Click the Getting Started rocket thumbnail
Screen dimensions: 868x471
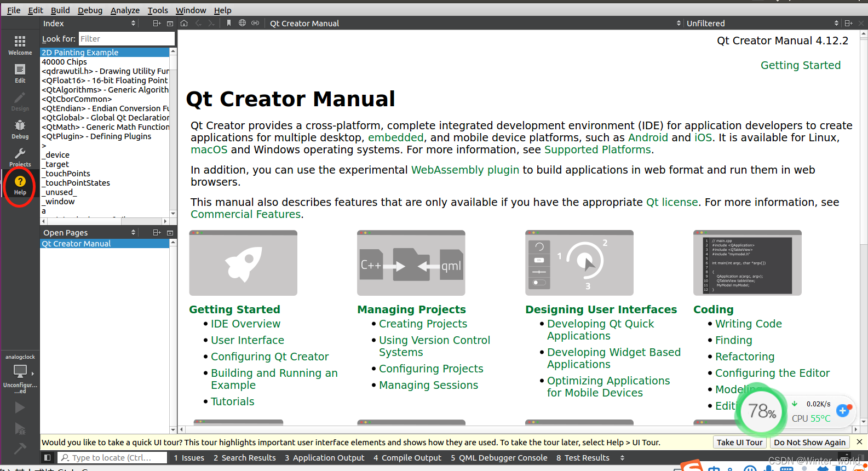243,263
